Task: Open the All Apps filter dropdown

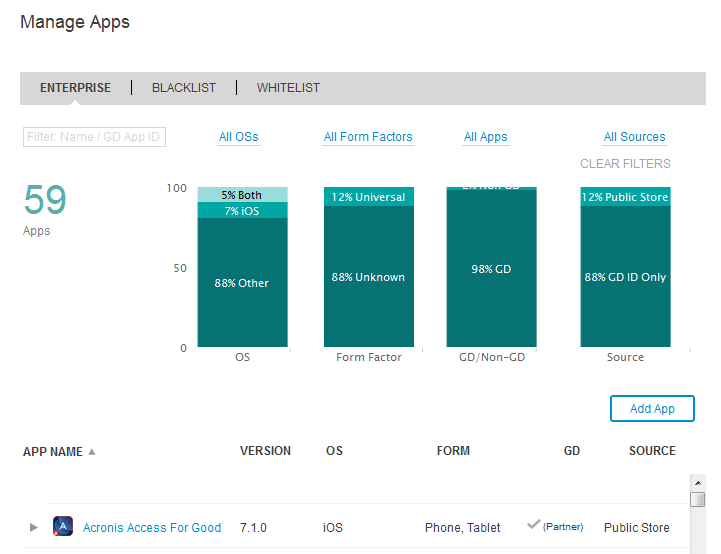Action: 486,137
